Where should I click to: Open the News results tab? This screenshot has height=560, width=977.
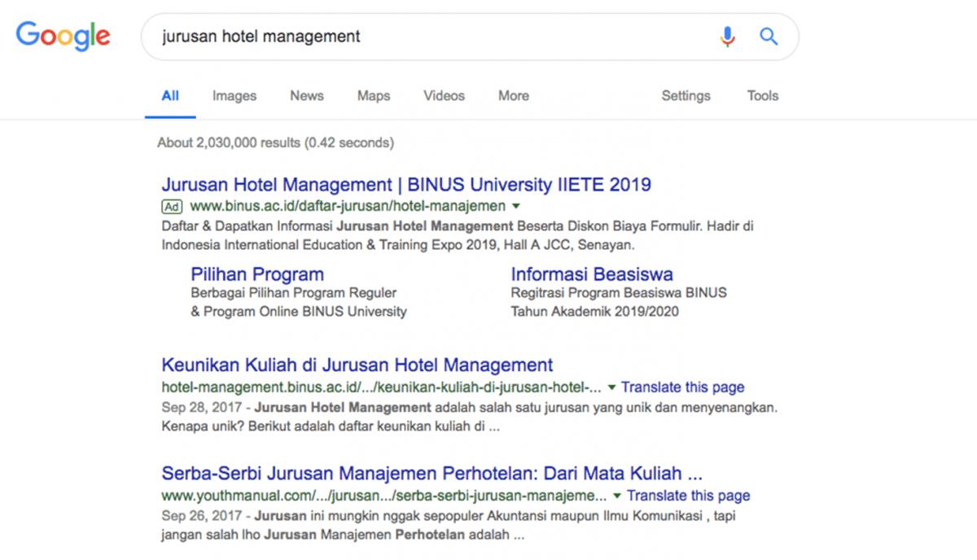coord(306,96)
